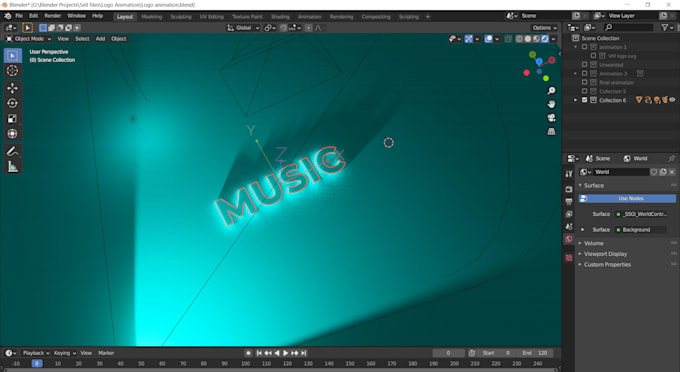
Task: Open the Edit menu
Action: pyautogui.click(x=33, y=16)
